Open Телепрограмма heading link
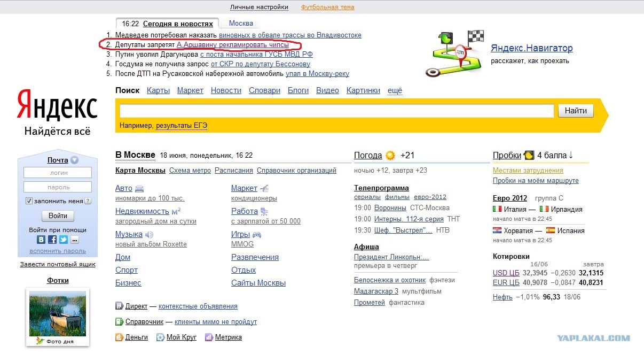Screen dimensions: 644x354 click(x=381, y=188)
